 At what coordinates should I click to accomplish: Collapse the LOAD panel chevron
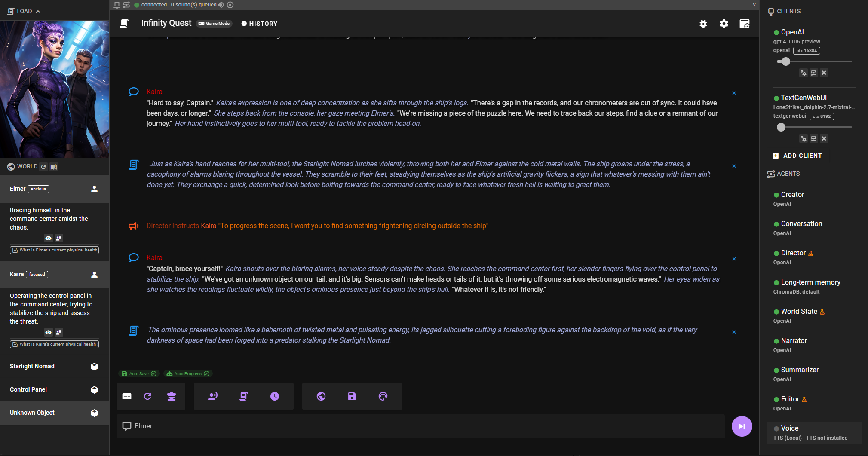click(38, 11)
